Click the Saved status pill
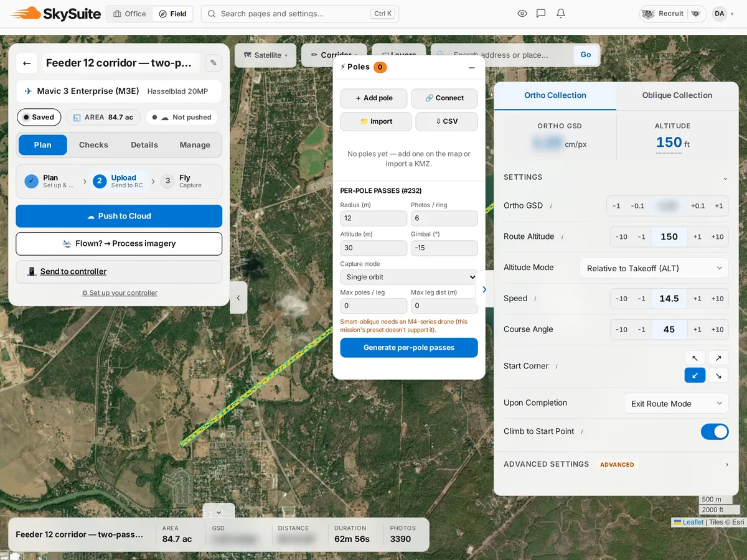 pos(39,117)
